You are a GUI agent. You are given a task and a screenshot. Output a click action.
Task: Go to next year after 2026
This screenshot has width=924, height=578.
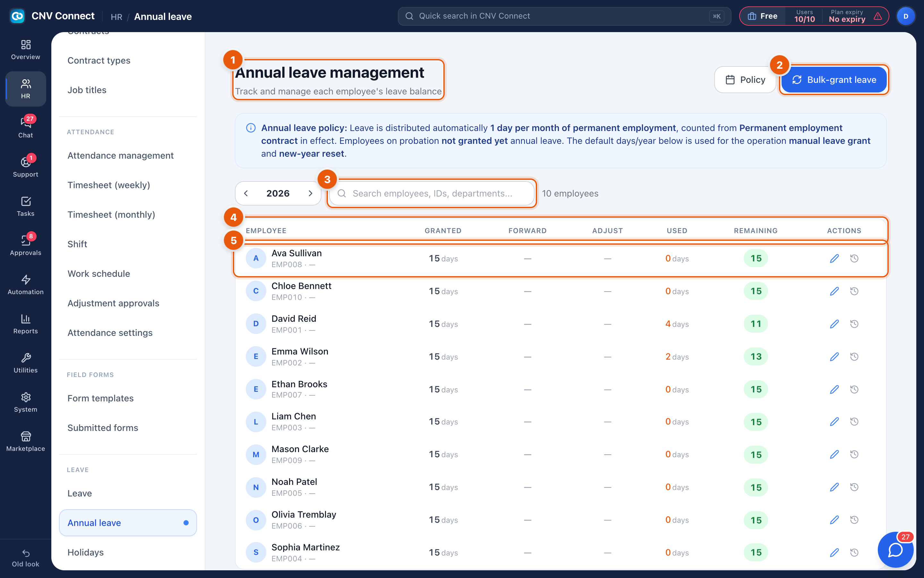[x=310, y=193]
